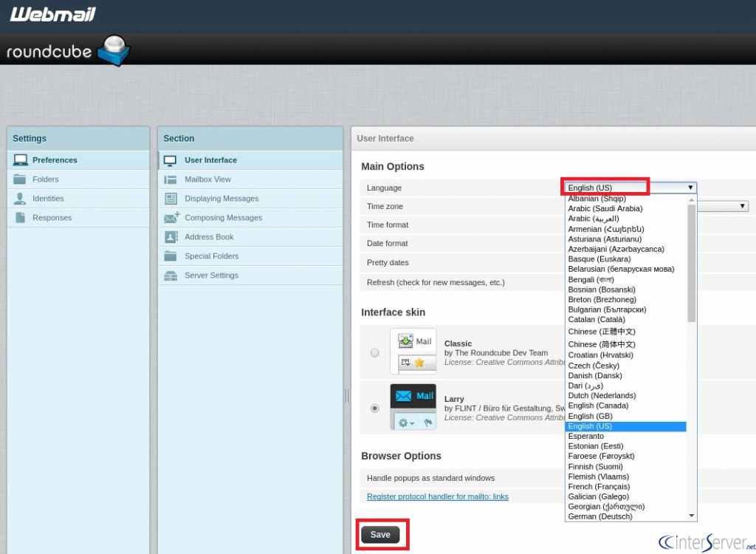Select the Classic interface skin radio button
756x554 pixels.
click(374, 353)
